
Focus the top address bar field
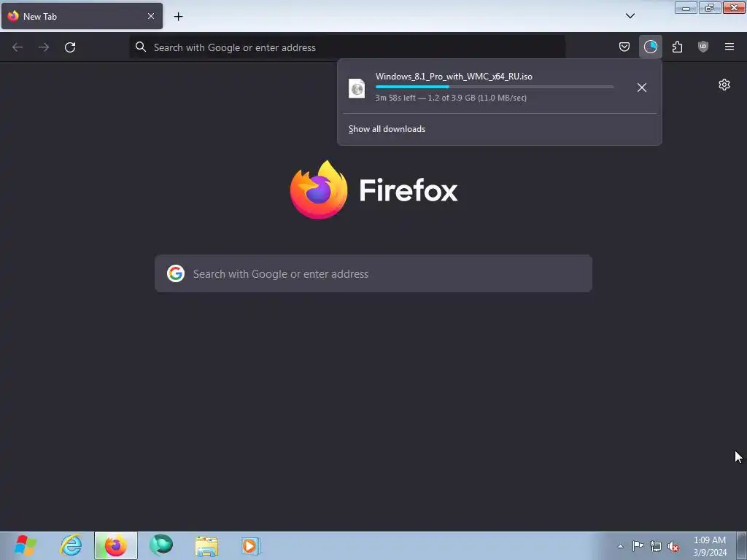click(x=347, y=47)
